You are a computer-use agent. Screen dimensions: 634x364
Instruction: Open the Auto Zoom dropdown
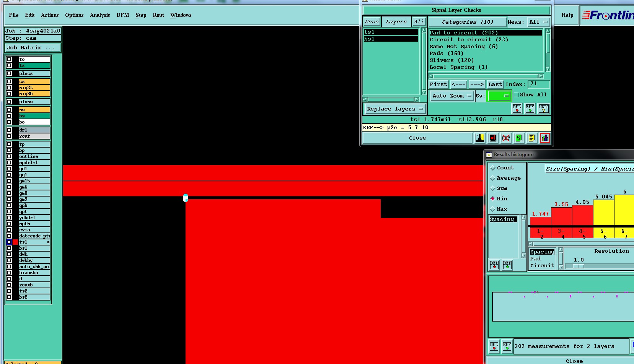click(x=451, y=96)
